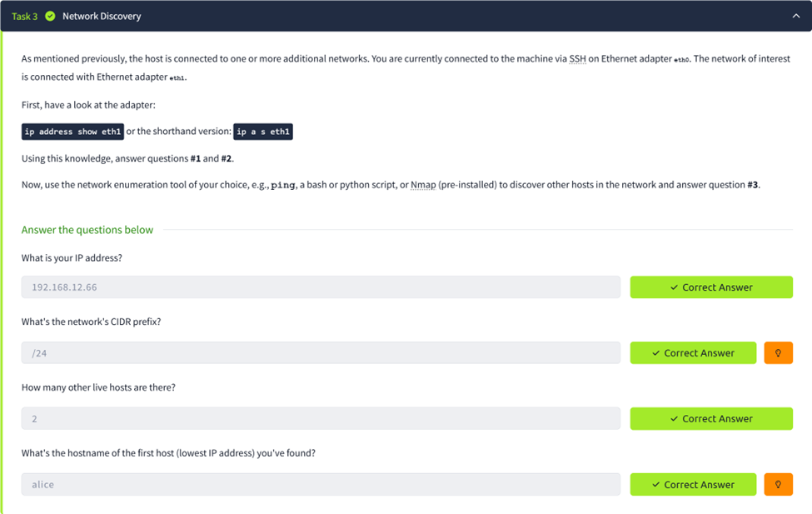Image resolution: width=812 pixels, height=514 pixels.
Task: Click the answer field showing 192.168.12.66
Action: click(321, 287)
